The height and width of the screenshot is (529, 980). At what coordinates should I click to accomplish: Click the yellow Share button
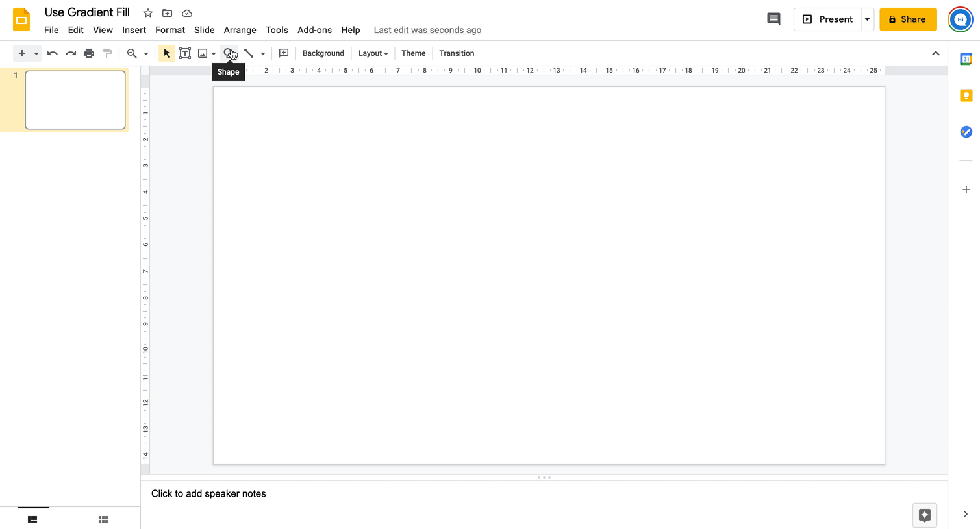[x=908, y=19]
